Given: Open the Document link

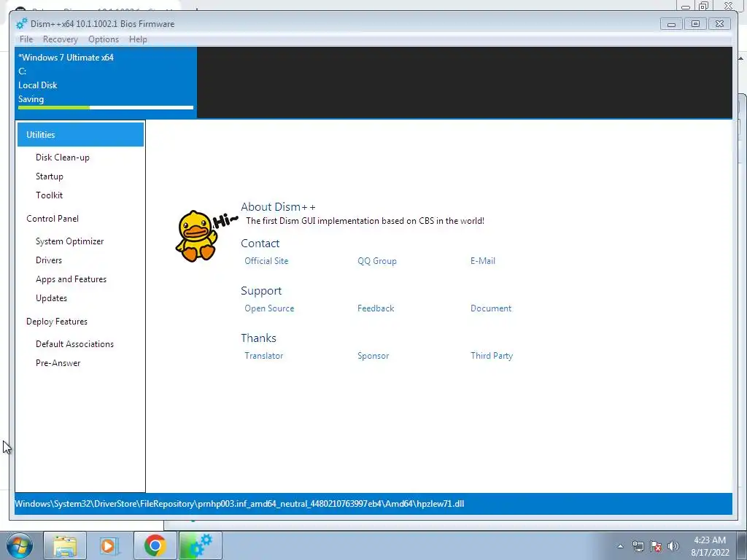Looking at the screenshot, I should click(491, 308).
